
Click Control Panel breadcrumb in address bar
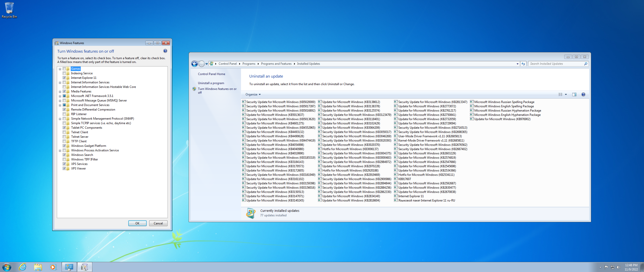[227, 64]
